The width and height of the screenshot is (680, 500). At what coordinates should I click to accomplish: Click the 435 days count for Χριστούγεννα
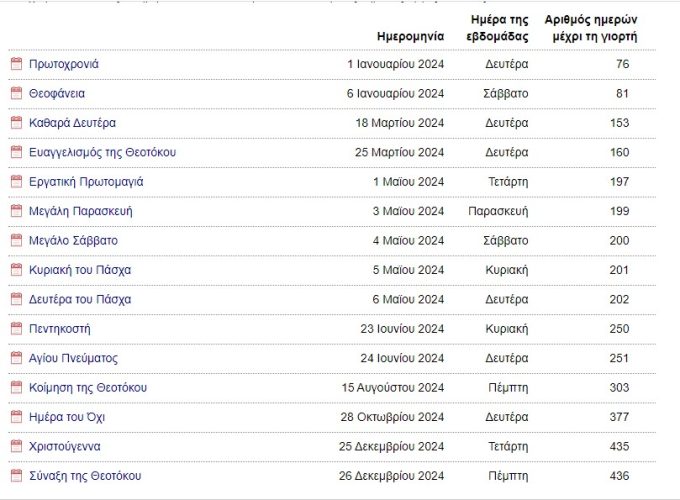click(x=619, y=447)
